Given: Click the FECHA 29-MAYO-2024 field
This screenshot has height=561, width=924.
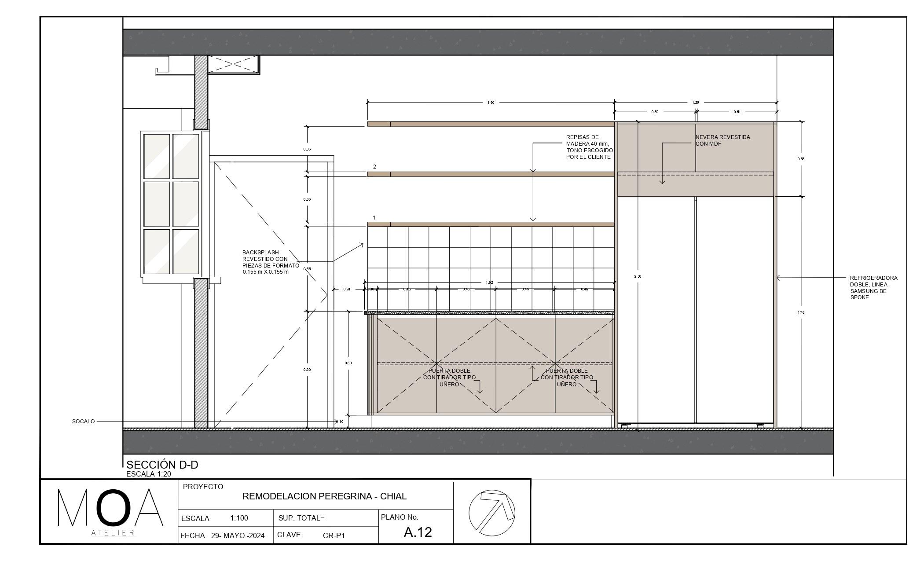Looking at the screenshot, I should click(x=223, y=535).
